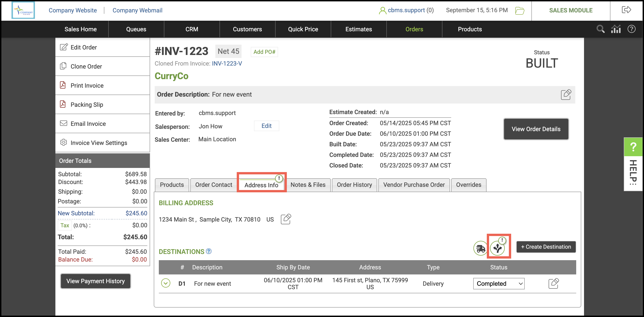644x317 pixels.
Task: Open INV-1223-V cloned invoice link
Action: point(227,63)
